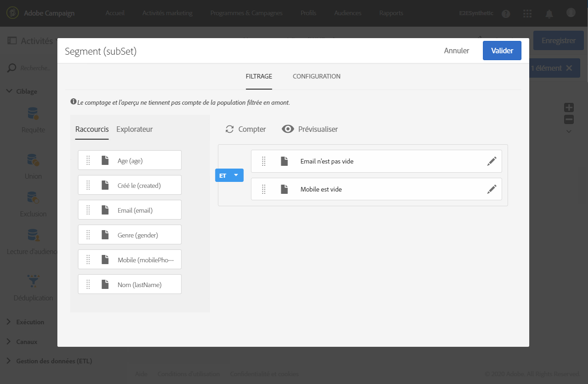The height and width of the screenshot is (384, 588).
Task: Switch to the Explorateur tab
Action: [134, 129]
